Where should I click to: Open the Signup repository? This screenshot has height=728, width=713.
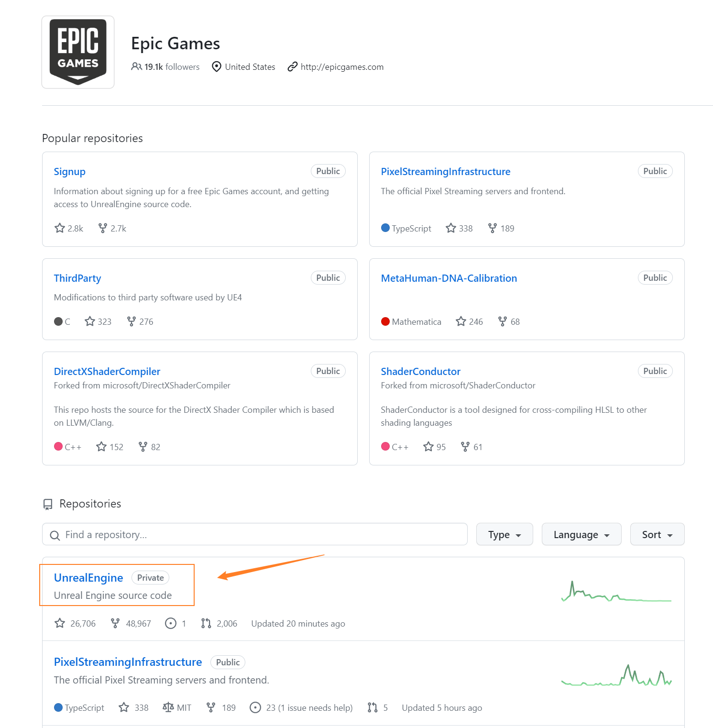point(70,172)
